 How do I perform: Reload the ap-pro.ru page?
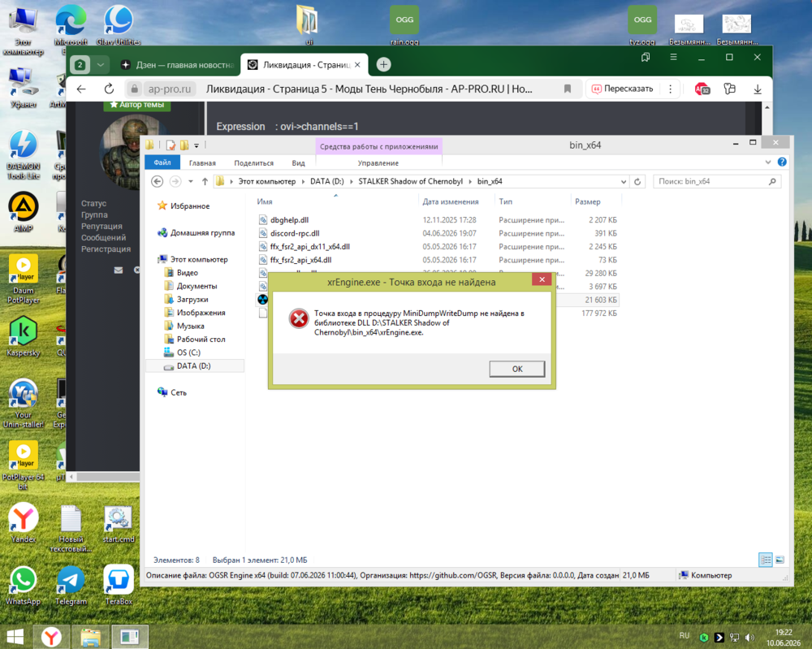[x=109, y=89]
